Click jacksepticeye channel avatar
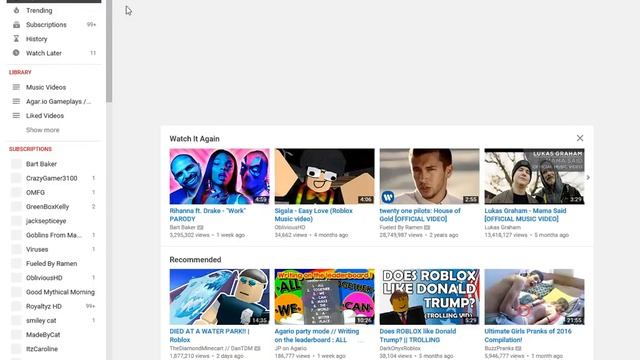640x360 pixels. [16, 221]
